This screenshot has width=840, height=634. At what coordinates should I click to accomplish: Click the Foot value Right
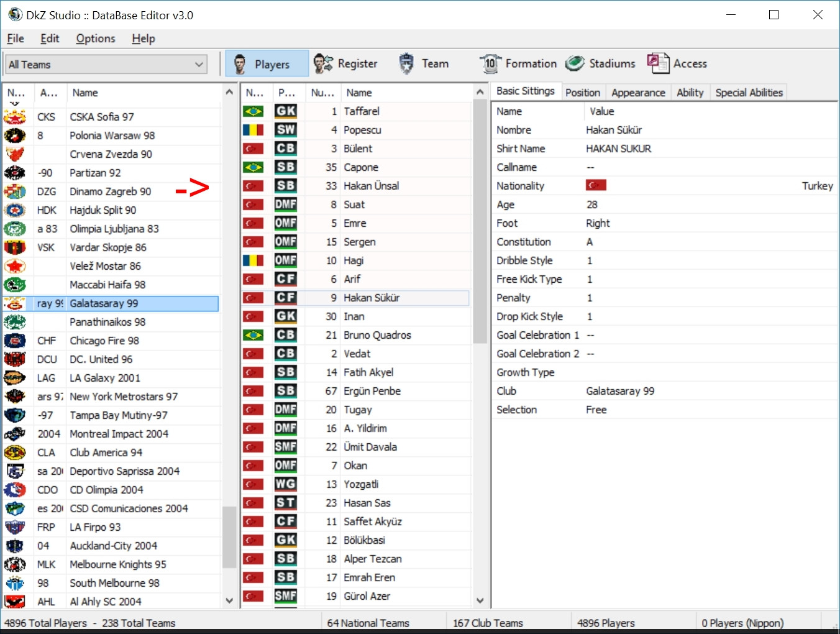click(598, 223)
